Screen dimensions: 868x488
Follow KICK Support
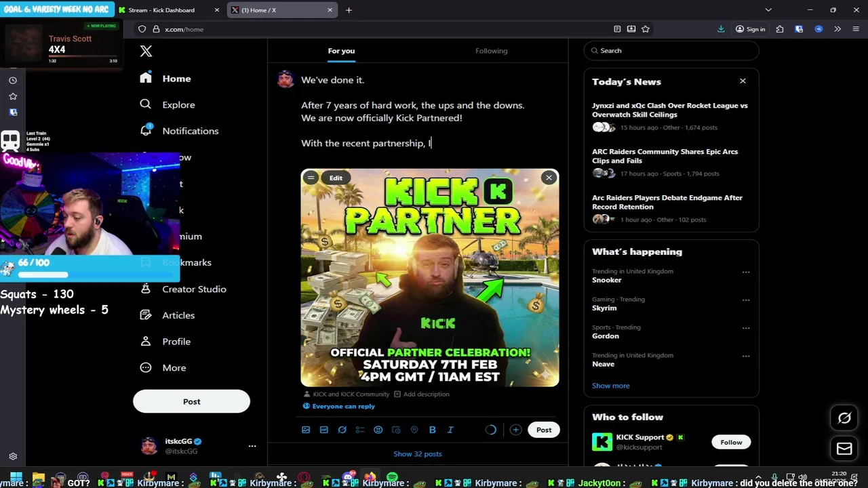pyautogui.click(x=731, y=442)
